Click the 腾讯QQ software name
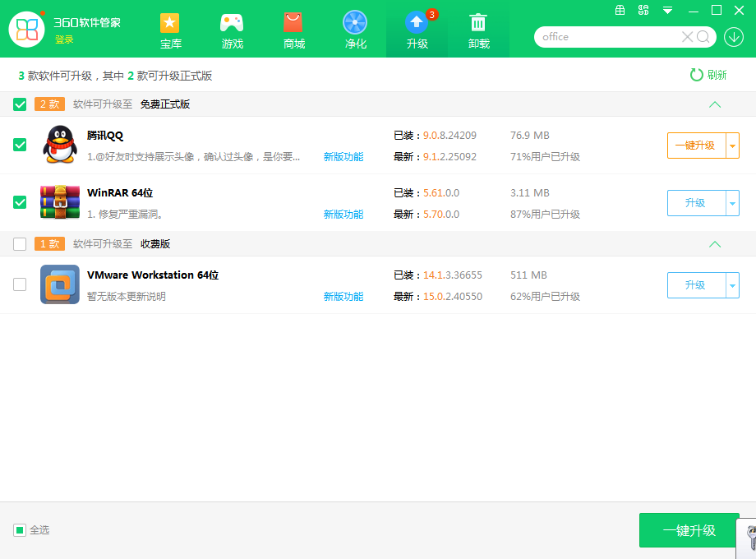 coord(105,136)
